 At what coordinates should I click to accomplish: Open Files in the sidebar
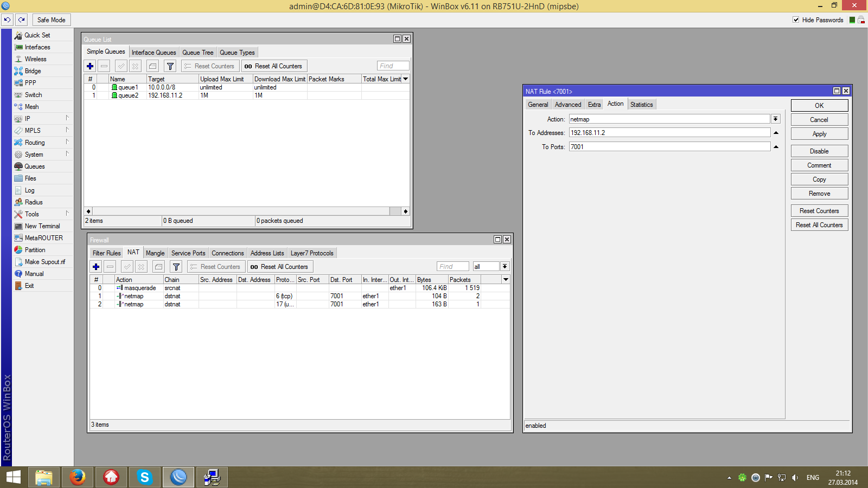click(x=30, y=178)
